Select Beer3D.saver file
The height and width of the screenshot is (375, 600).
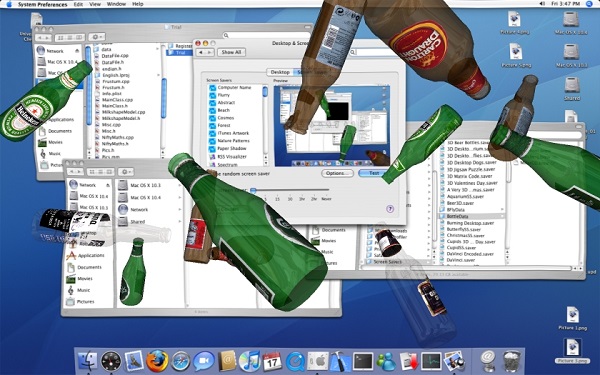click(x=460, y=203)
